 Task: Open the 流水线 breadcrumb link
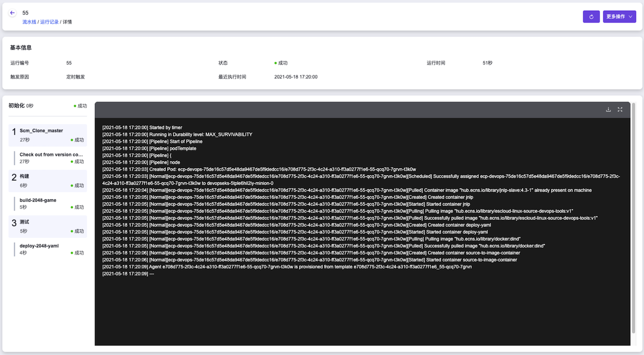29,22
